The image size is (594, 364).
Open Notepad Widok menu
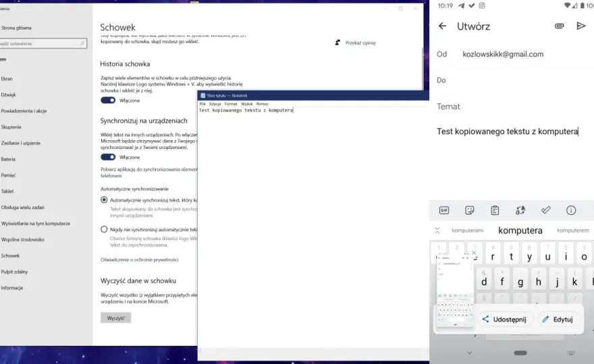(246, 104)
